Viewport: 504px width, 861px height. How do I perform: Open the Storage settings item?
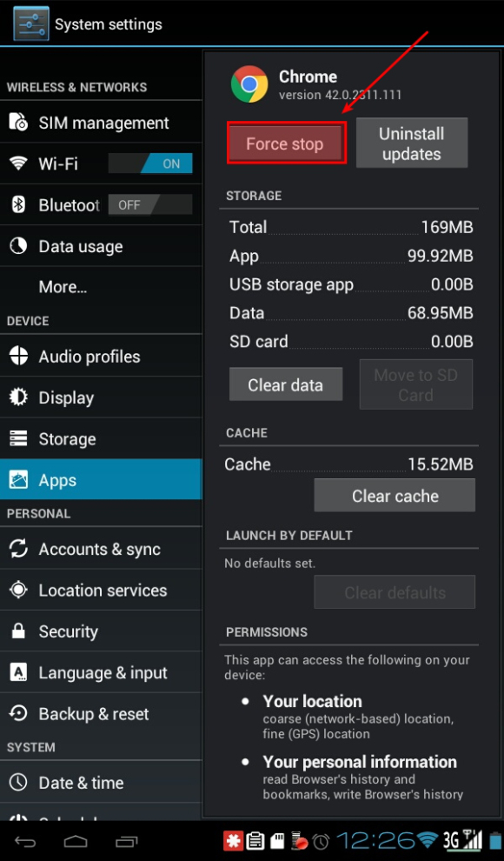tap(101, 438)
